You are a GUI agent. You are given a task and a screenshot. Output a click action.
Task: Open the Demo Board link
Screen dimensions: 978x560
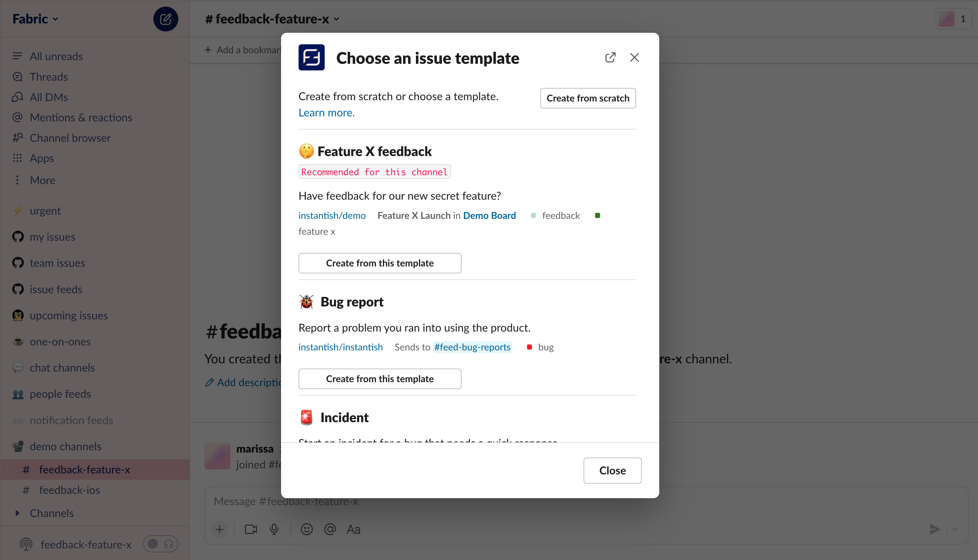click(x=489, y=216)
